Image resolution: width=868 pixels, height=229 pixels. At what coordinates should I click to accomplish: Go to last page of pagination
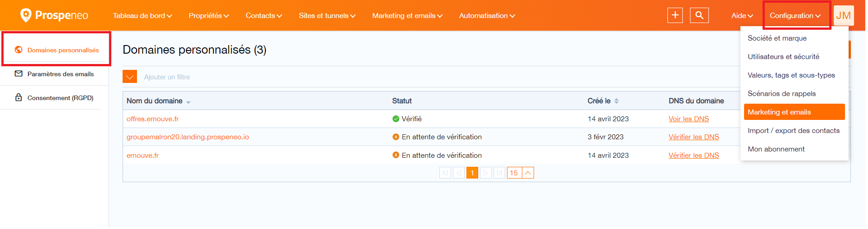tap(499, 173)
